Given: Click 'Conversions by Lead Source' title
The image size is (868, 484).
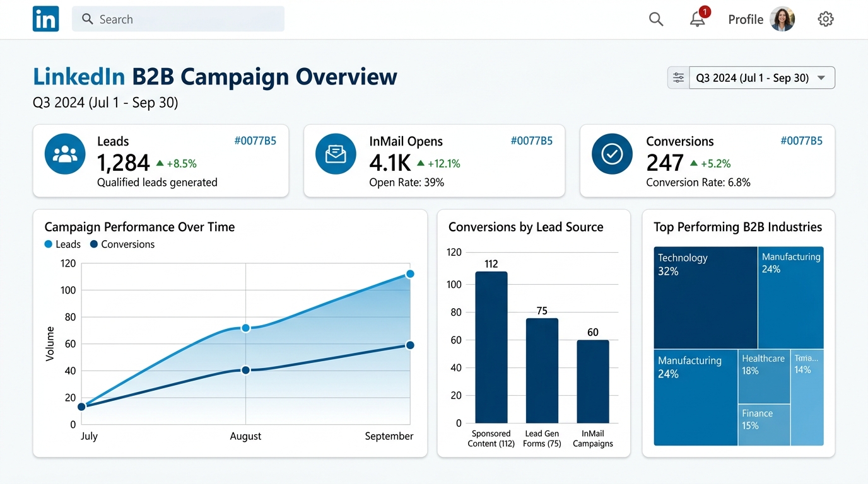Looking at the screenshot, I should pos(526,227).
